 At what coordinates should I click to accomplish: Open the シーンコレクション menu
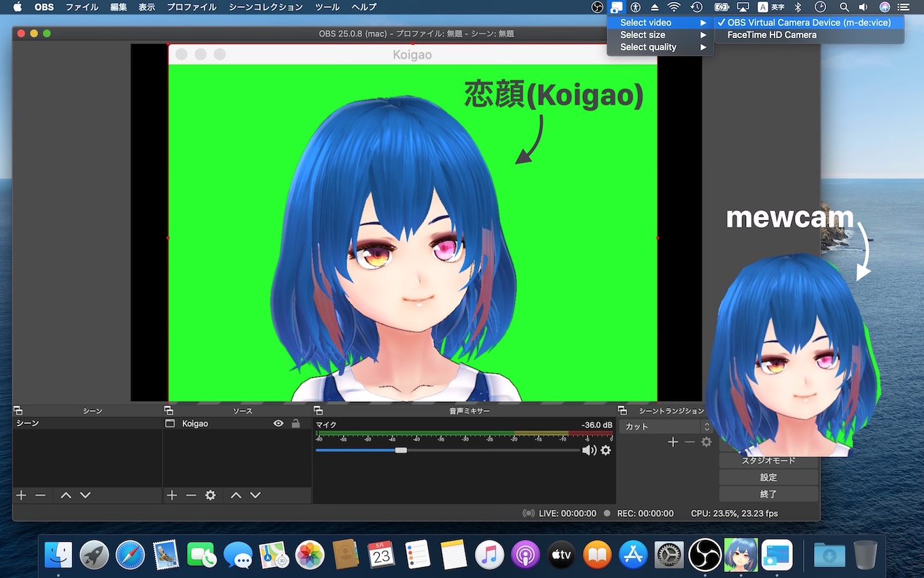coord(266,7)
